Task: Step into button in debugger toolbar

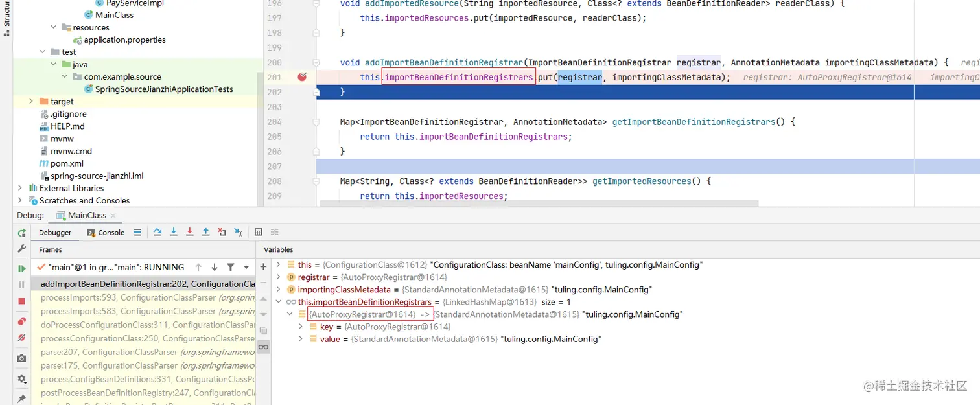Action: pos(174,232)
